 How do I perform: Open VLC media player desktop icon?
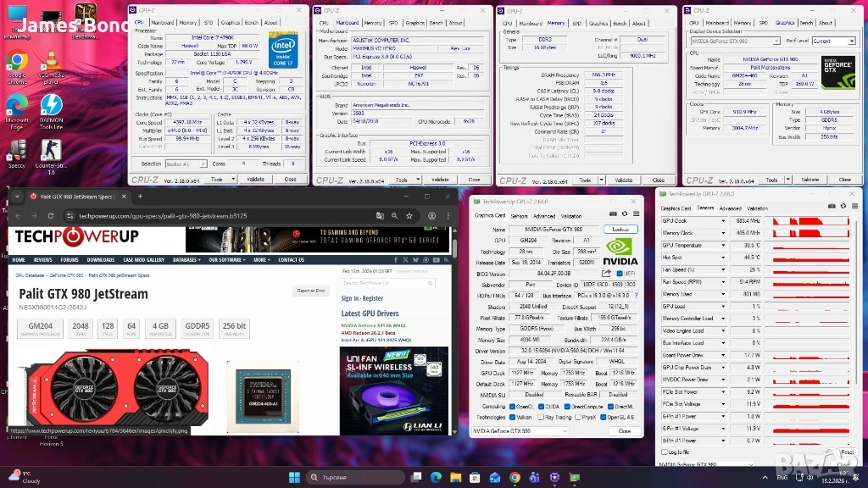click(50, 62)
